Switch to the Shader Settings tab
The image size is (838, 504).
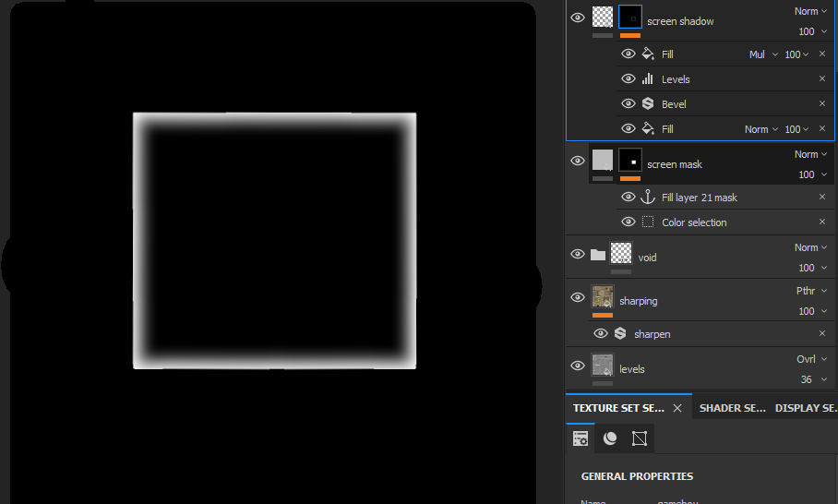pos(732,408)
